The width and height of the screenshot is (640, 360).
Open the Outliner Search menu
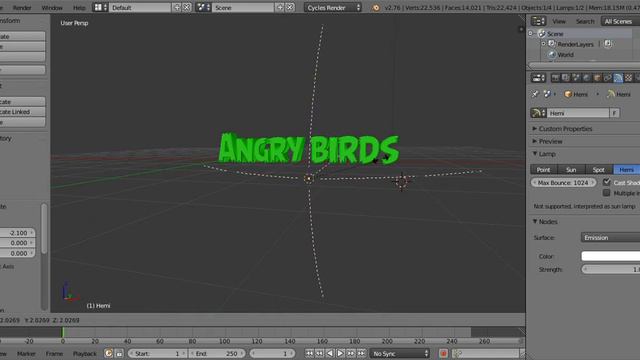[585, 21]
